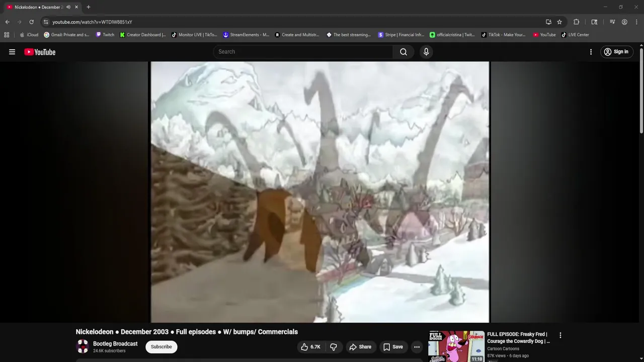The height and width of the screenshot is (362, 644).
Task: Open the YouTube guide hamburger menu
Action: tap(12, 52)
